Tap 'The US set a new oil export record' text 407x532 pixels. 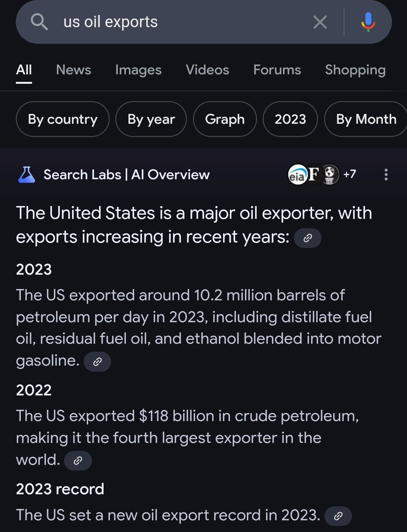click(x=168, y=516)
